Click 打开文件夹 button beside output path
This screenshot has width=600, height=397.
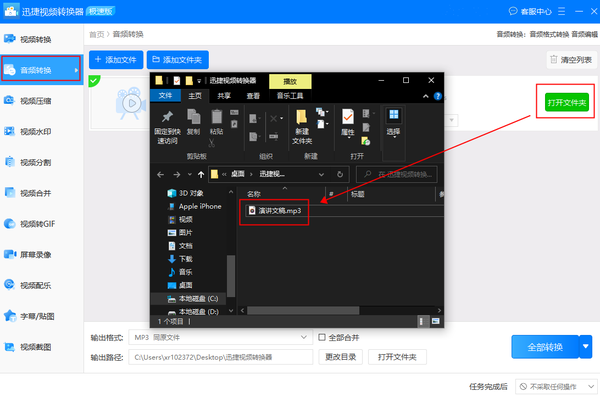[x=397, y=357]
